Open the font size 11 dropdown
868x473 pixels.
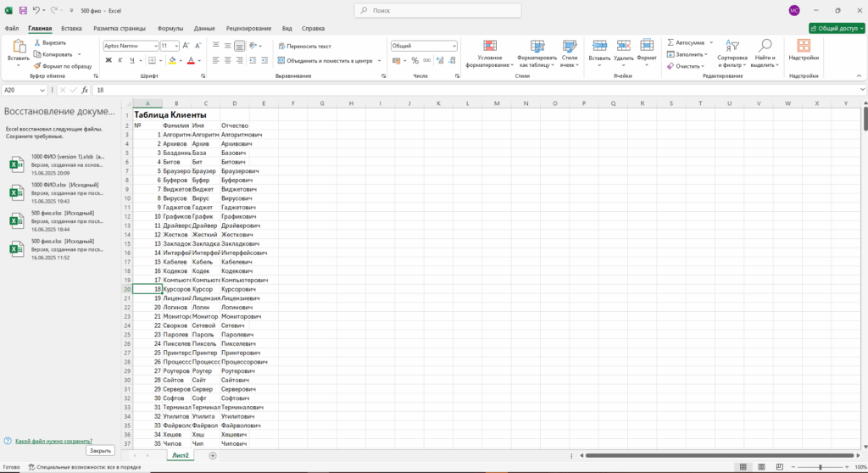pos(176,46)
